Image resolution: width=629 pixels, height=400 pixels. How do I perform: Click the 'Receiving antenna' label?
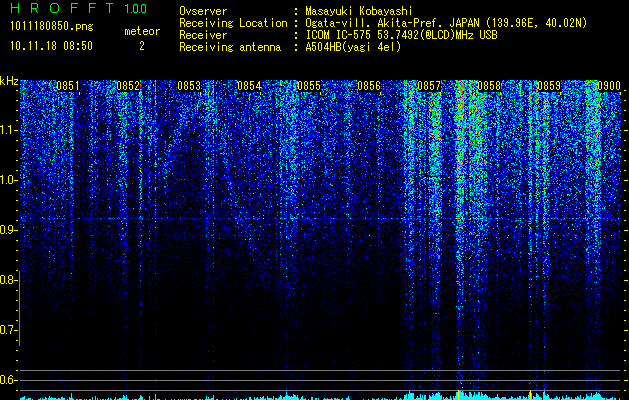pos(230,47)
